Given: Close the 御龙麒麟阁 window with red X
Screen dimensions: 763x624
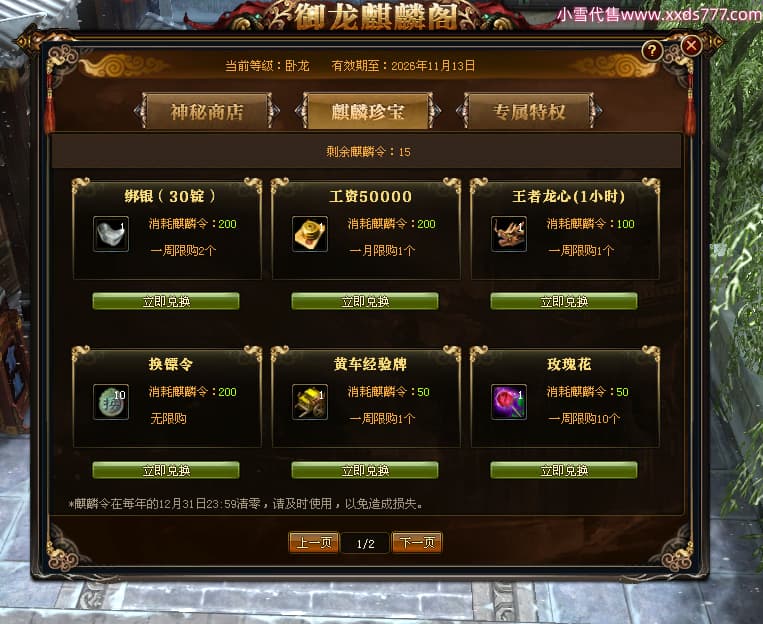Looking at the screenshot, I should click(691, 46).
